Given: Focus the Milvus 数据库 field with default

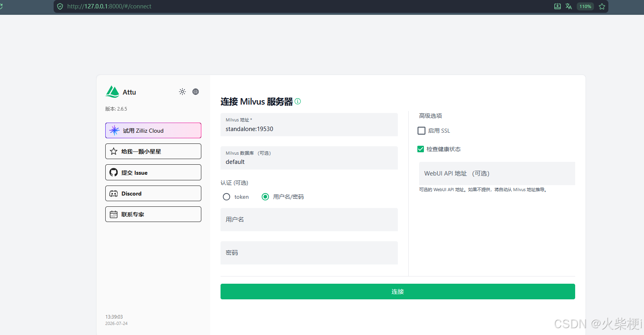Looking at the screenshot, I should pos(309,158).
